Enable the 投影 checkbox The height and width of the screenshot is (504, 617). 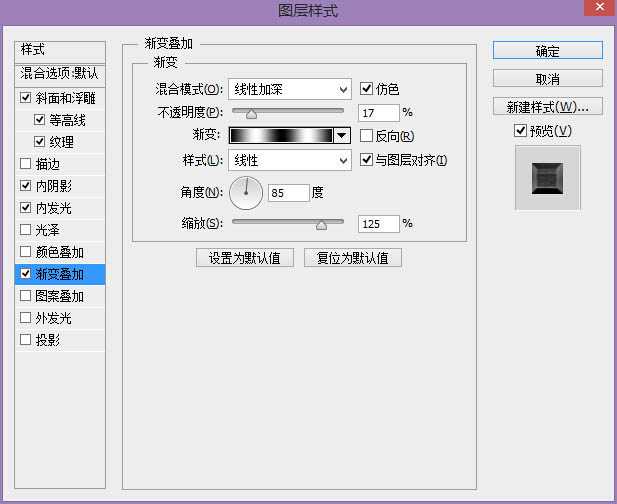pyautogui.click(x=25, y=339)
